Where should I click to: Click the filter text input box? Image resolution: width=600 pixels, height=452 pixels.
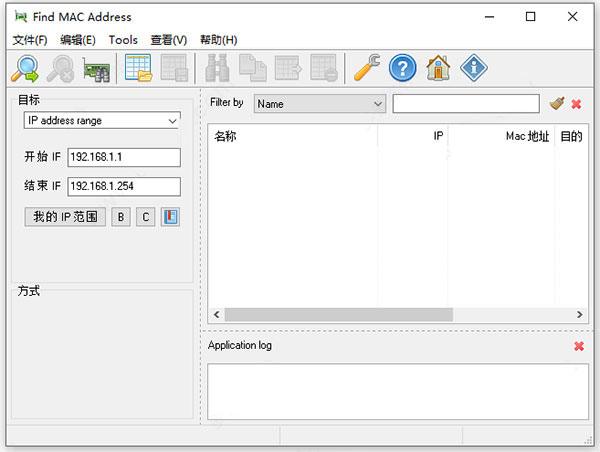pyautogui.click(x=466, y=104)
